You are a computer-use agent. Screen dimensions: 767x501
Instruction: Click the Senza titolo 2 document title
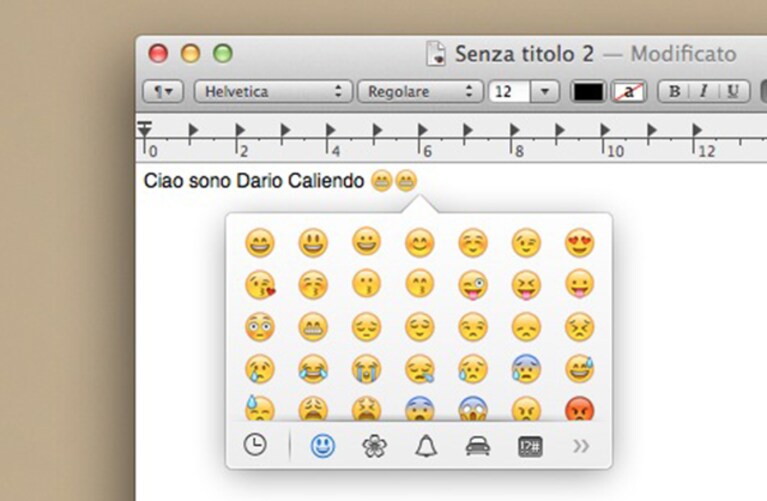point(524,54)
